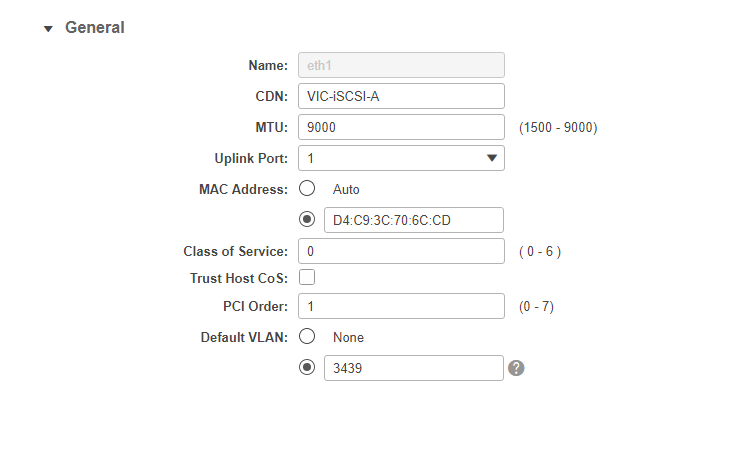Image resolution: width=750 pixels, height=468 pixels.
Task: Click the None label for Default VLAN
Action: coord(348,337)
